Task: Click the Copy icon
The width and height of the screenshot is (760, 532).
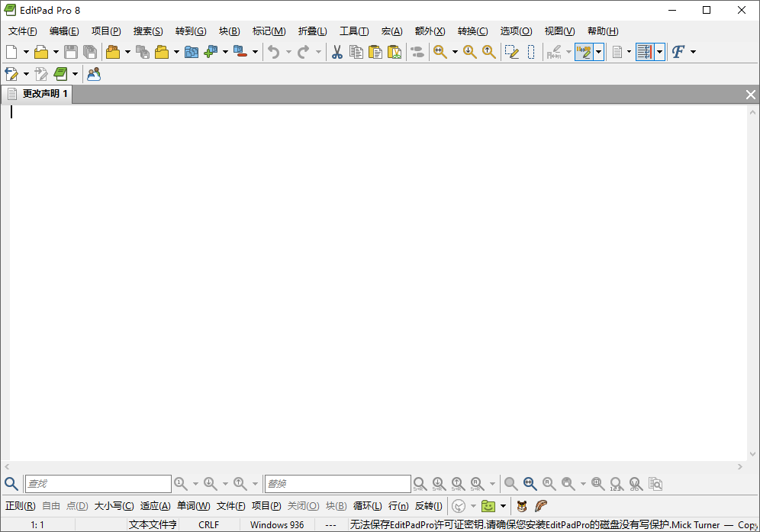Action: tap(356, 52)
